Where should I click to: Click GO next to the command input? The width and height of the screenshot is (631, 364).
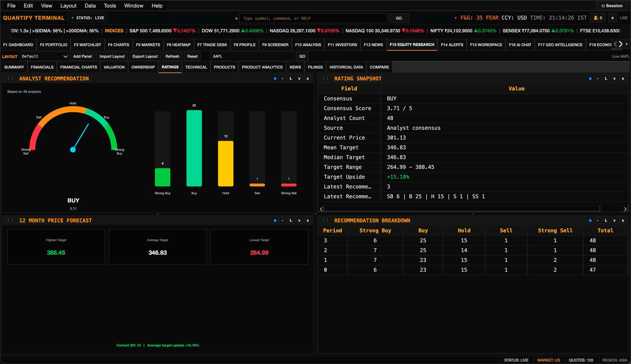click(x=399, y=18)
